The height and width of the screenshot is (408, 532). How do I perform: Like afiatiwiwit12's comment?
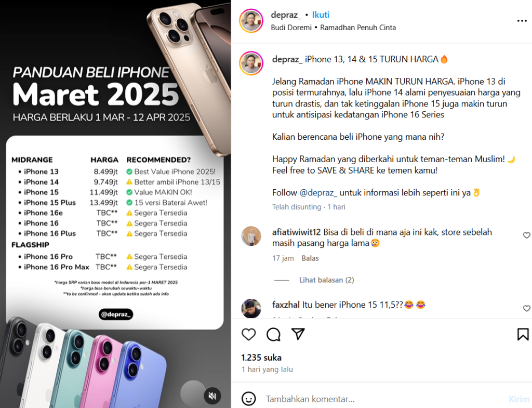click(527, 235)
